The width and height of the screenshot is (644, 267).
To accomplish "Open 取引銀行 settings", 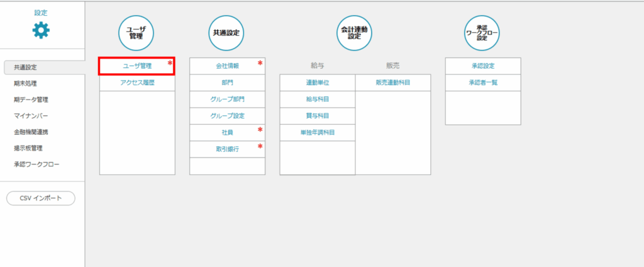I will click(x=227, y=149).
